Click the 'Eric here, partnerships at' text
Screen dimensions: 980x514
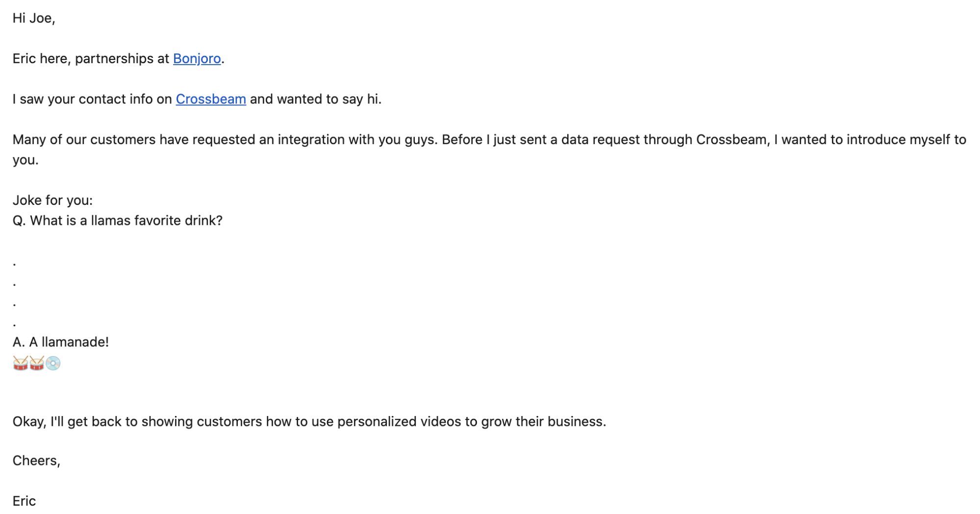click(91, 59)
